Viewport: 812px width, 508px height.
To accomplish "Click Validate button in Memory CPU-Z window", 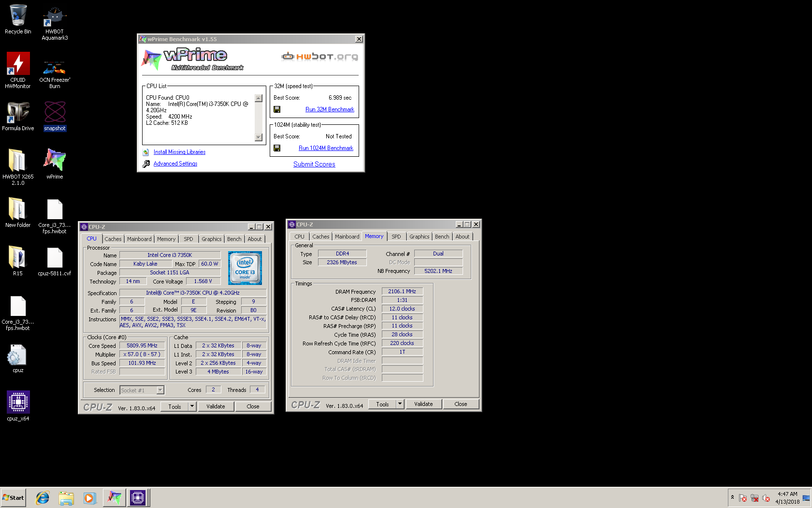I will [423, 404].
